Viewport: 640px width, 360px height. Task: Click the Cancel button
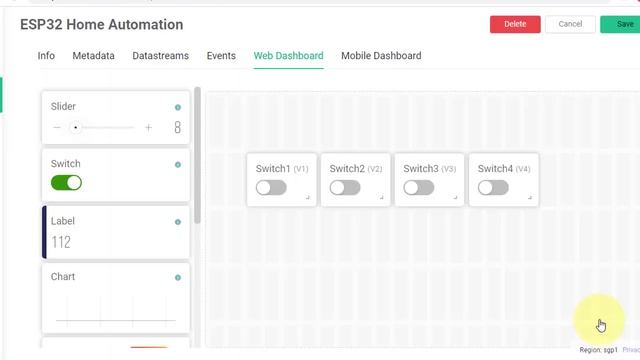[x=570, y=24]
